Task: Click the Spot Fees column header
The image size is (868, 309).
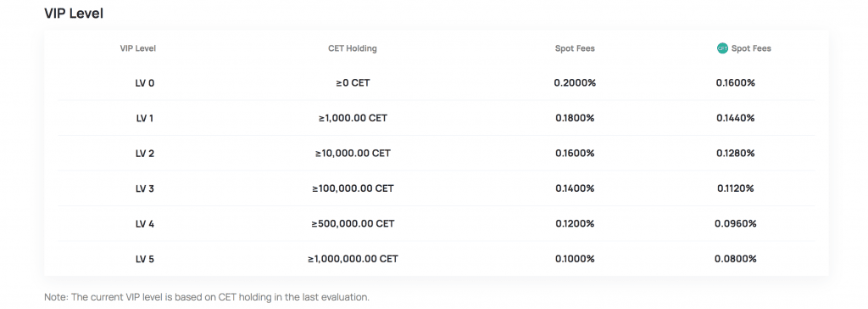Action: point(575,48)
